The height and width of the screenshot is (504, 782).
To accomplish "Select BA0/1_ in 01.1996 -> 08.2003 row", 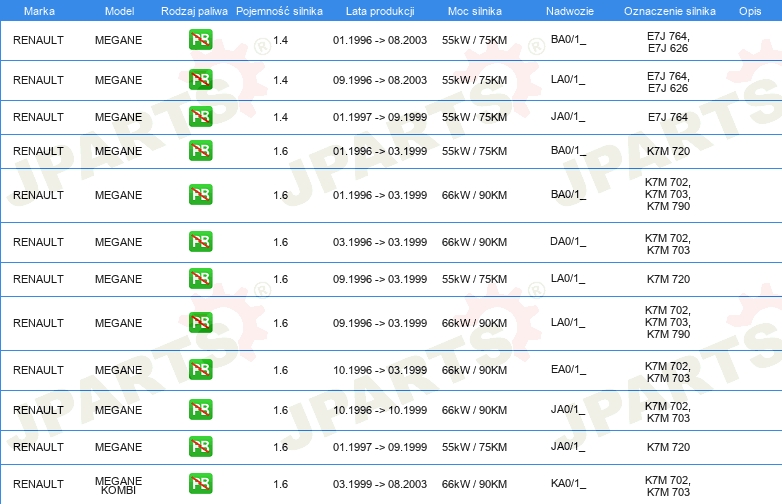I will (569, 40).
